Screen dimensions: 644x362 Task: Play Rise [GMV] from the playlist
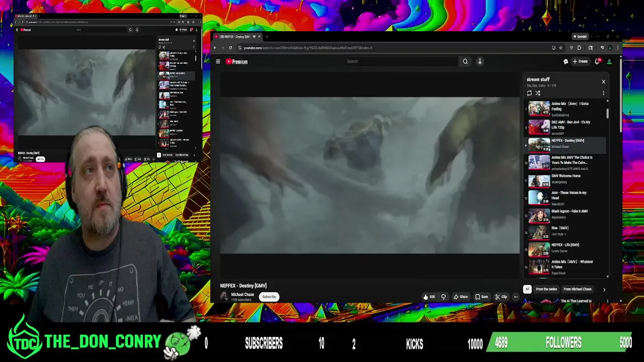click(565, 232)
